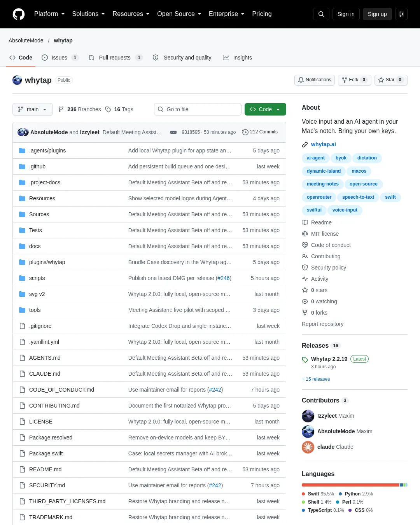Open the green Code dropdown button

click(265, 109)
